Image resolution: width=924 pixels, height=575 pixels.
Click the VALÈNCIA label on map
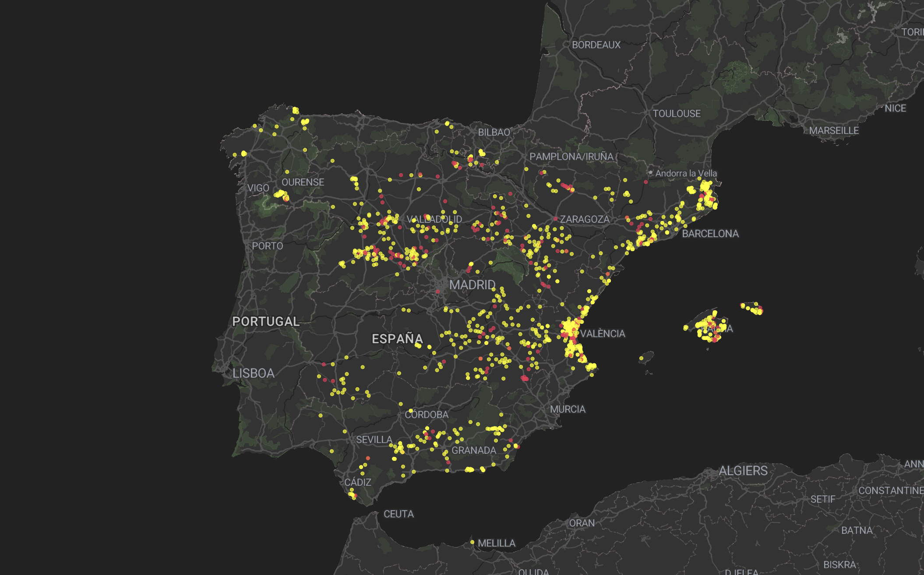pos(603,334)
